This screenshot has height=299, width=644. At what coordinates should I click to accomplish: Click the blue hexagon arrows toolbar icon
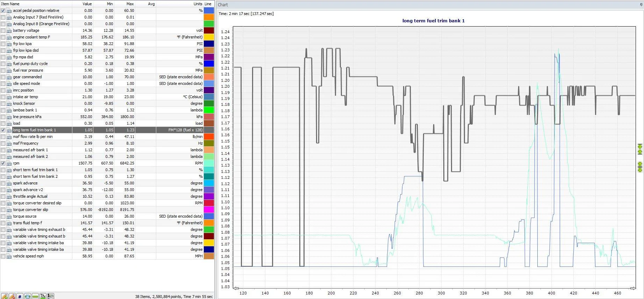28,296
